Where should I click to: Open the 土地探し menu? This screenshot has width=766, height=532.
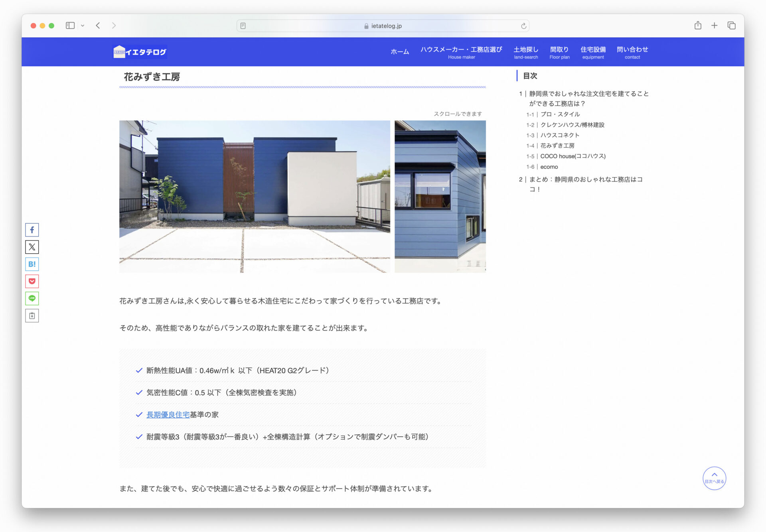526,52
